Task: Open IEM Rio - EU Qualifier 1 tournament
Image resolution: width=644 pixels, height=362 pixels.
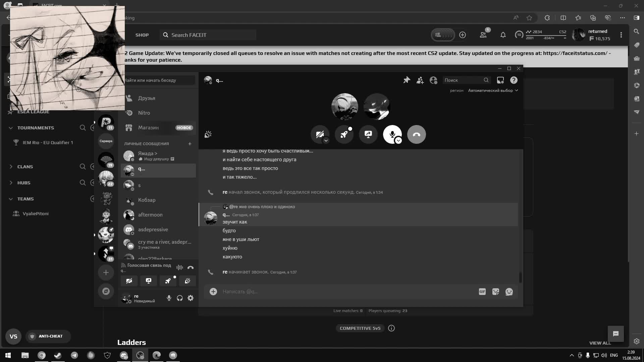Action: [x=48, y=142]
